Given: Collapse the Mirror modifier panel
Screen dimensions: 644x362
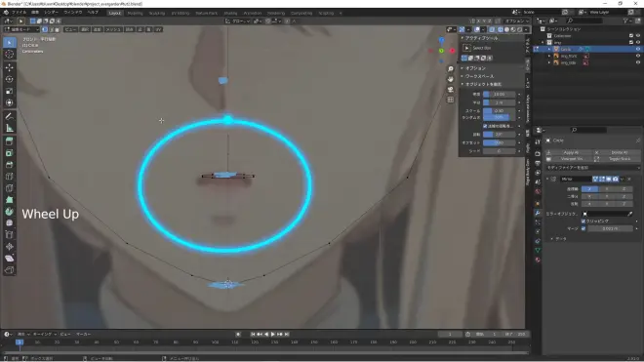Looking at the screenshot, I should 547,180.
